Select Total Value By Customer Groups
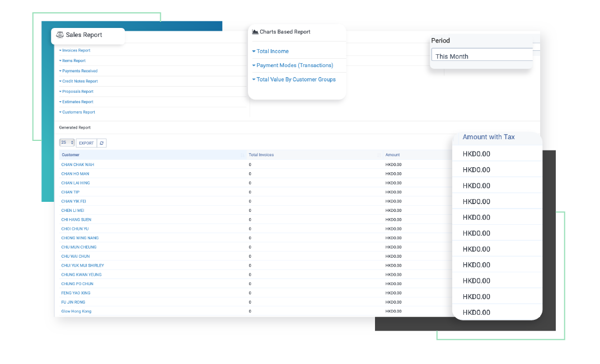The width and height of the screenshot is (600, 364). (296, 79)
